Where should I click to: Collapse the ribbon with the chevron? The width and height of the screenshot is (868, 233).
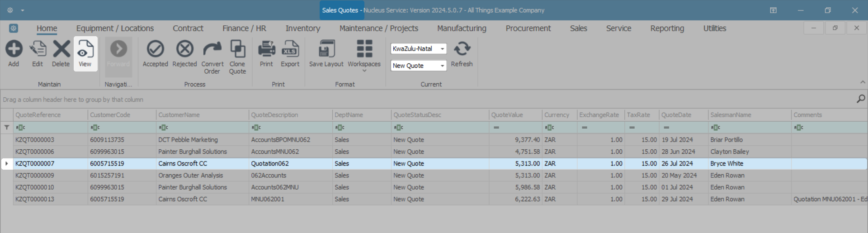click(x=863, y=82)
